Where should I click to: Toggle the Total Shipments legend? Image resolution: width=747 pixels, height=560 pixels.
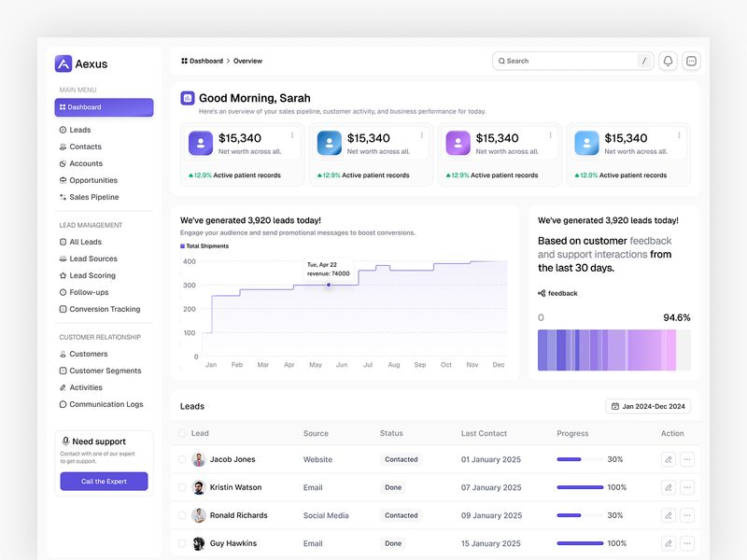tap(204, 246)
